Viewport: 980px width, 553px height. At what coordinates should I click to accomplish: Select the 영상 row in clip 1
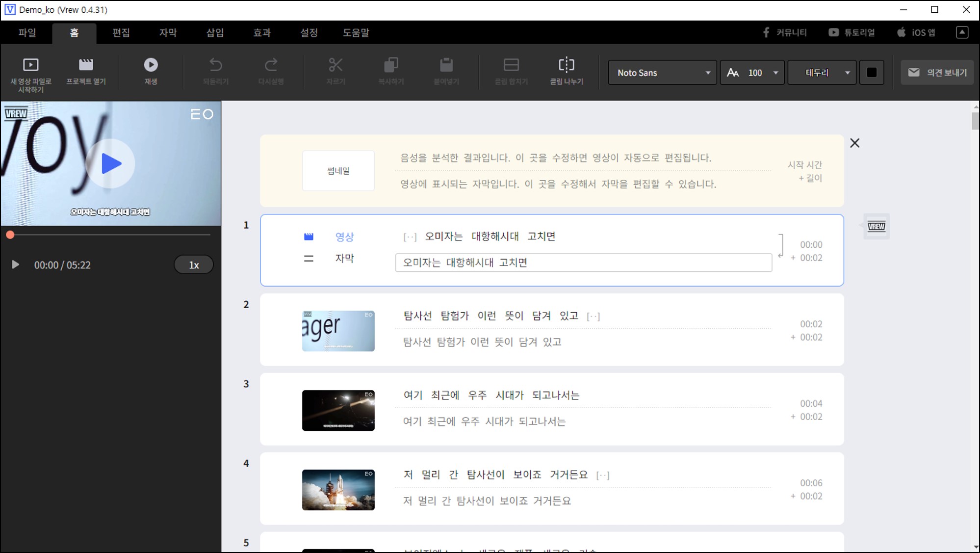[x=344, y=237]
